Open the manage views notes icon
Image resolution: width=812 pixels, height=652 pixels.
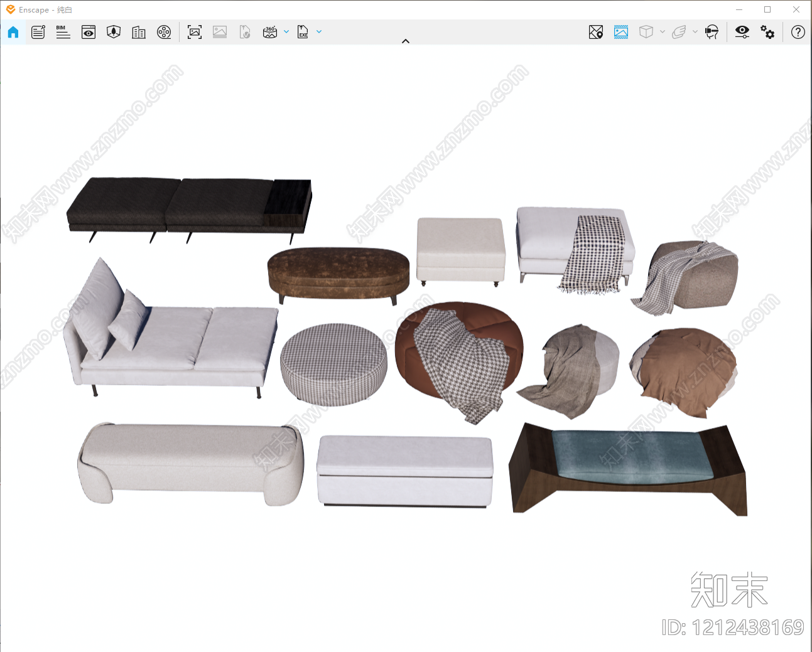click(38, 32)
